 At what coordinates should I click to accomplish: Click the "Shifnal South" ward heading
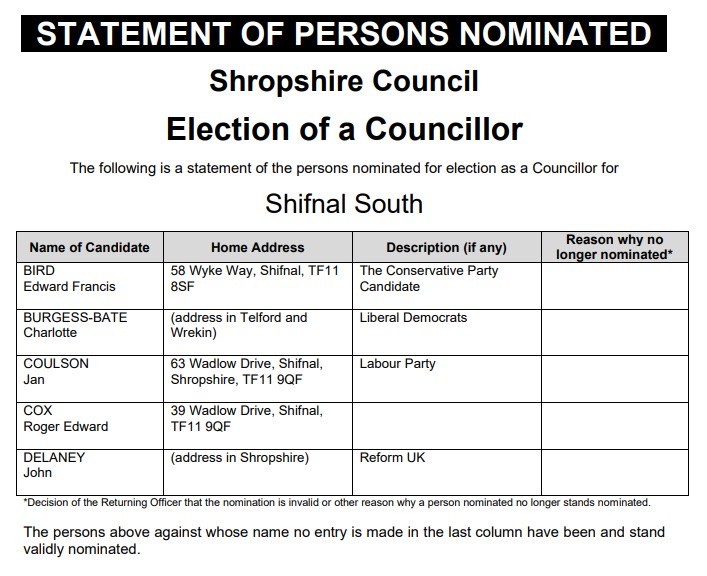tap(344, 204)
